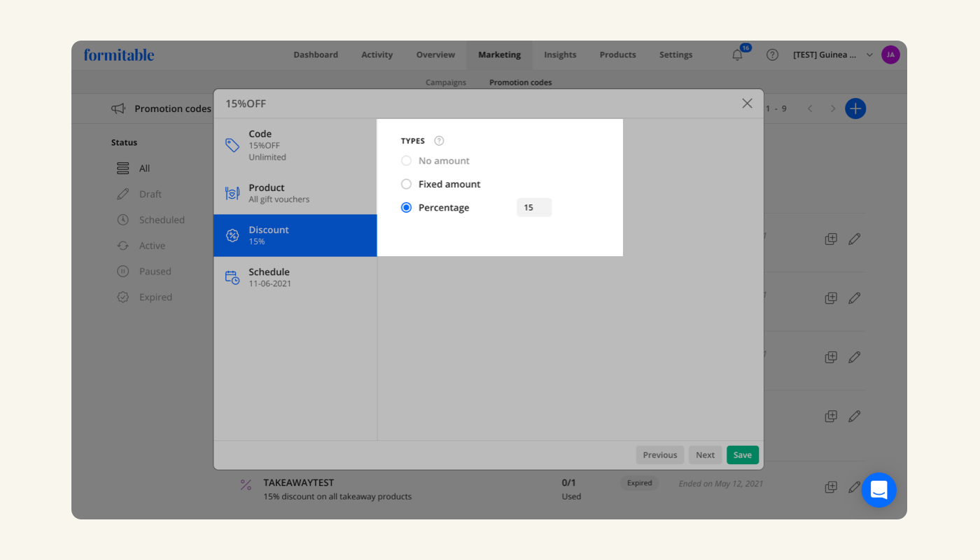Click the Types help tooltip icon
Screen dimensions: 980x560
coord(439,141)
